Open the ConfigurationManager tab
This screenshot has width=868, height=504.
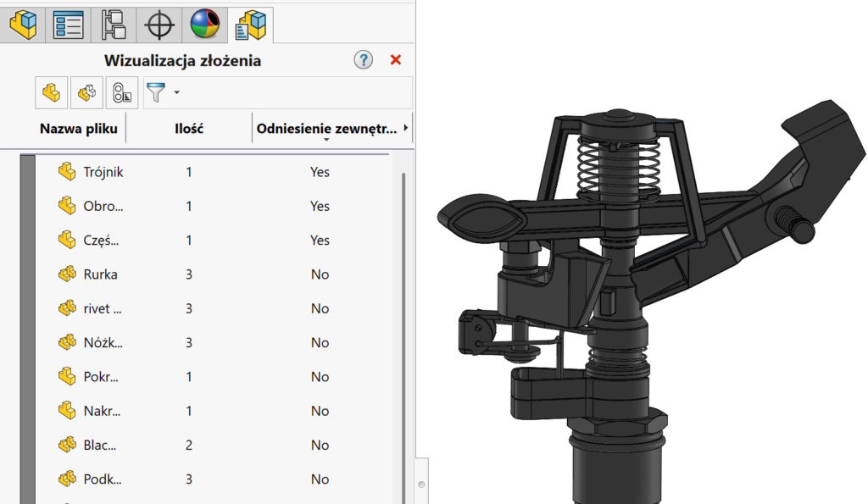114,24
